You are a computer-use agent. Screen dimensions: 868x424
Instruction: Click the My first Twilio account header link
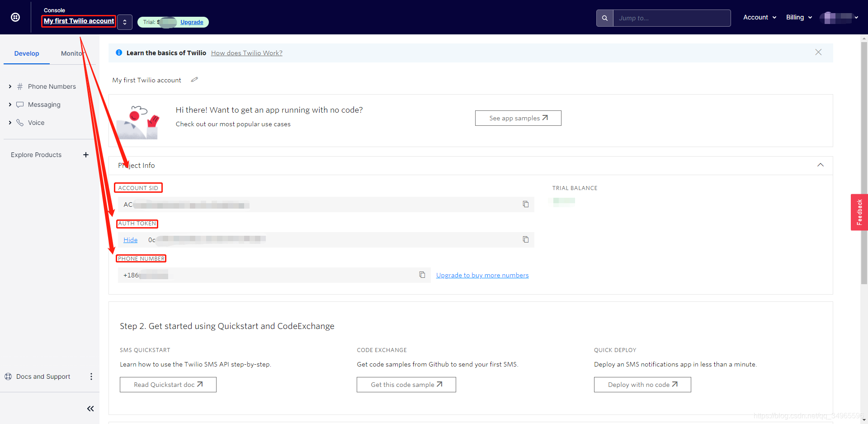(79, 21)
